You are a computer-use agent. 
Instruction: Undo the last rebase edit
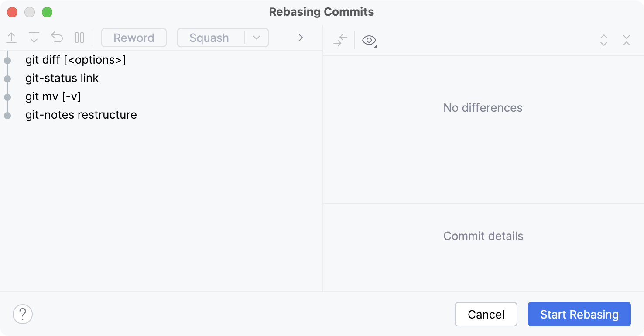(x=57, y=38)
